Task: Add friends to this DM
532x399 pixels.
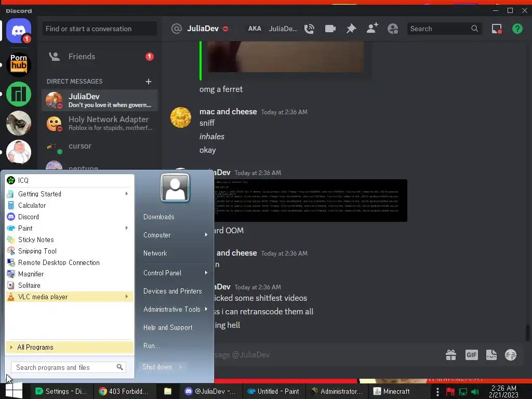Action: (372, 29)
